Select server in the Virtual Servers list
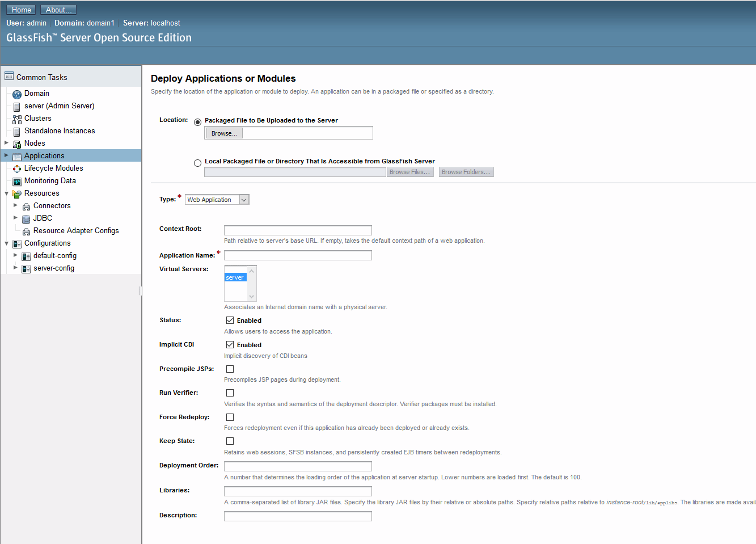 (x=234, y=277)
